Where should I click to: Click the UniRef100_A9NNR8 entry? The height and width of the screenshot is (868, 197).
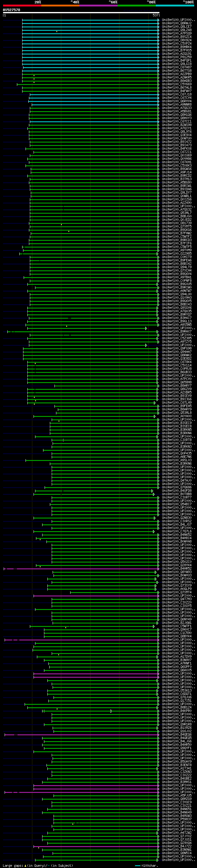click(x=177, y=104)
